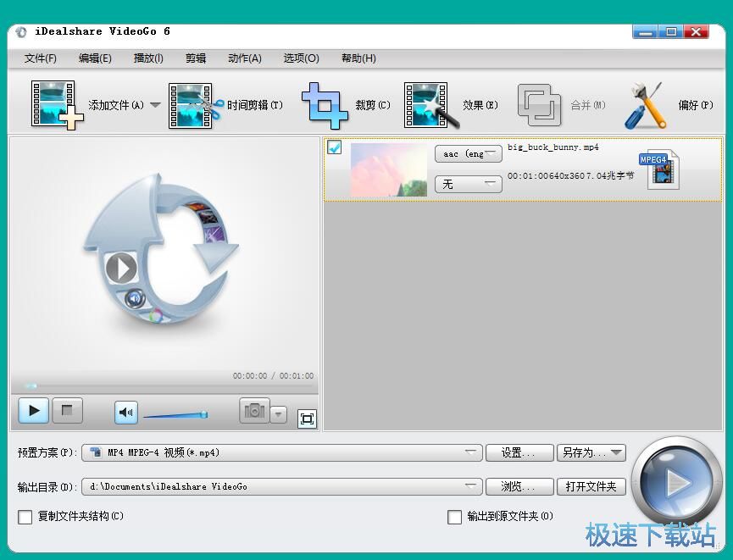733x560 pixels.
Task: Open the 文件(F) menu
Action: (41, 58)
